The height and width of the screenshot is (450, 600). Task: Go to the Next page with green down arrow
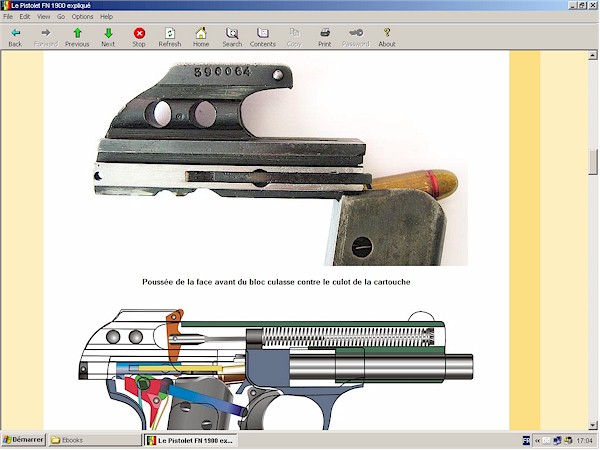[x=108, y=33]
